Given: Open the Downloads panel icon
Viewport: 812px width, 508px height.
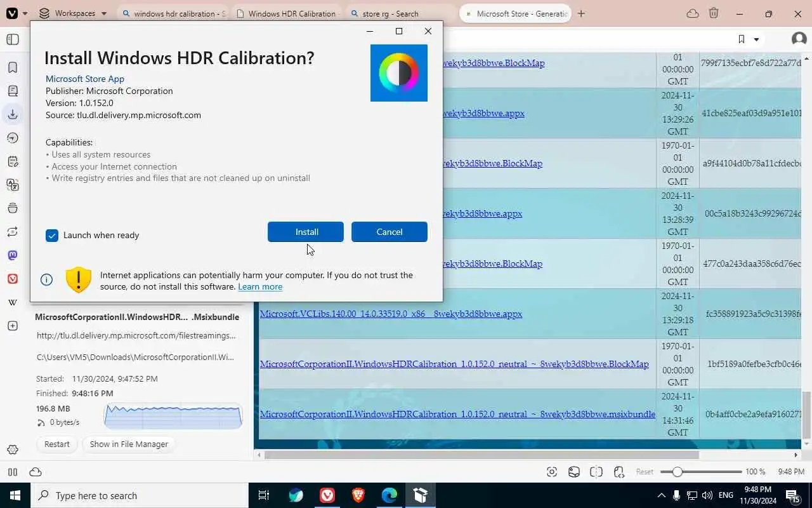Looking at the screenshot, I should 13,114.
